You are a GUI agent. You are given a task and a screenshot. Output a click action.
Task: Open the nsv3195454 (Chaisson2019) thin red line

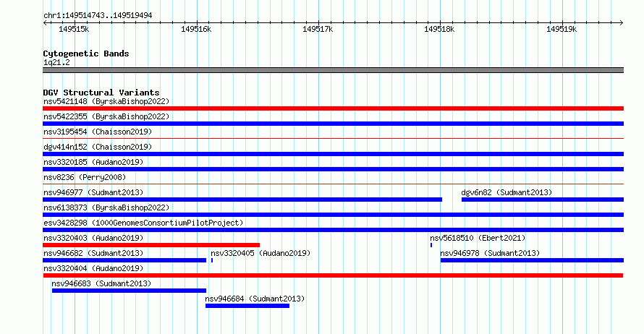[333, 139]
